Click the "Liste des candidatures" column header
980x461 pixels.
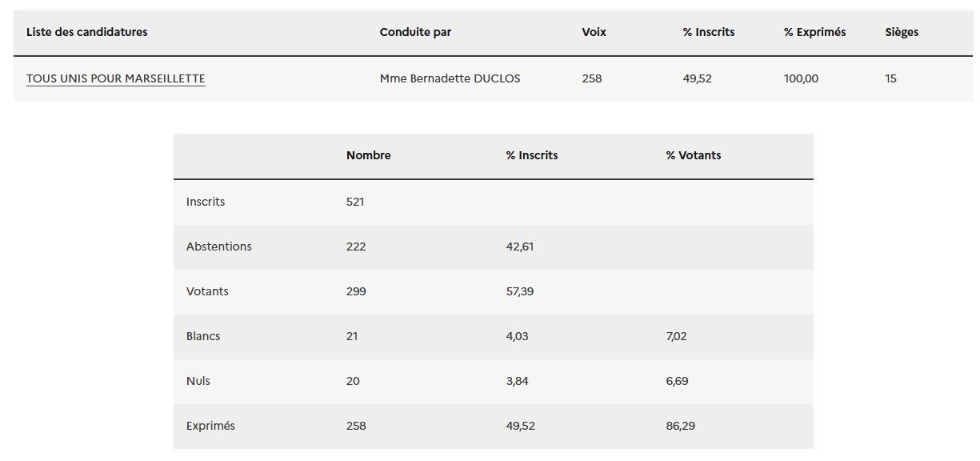pos(87,32)
